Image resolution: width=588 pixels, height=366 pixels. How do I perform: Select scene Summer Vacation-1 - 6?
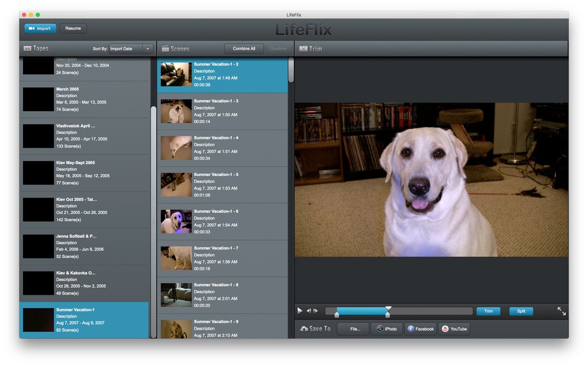click(x=222, y=222)
